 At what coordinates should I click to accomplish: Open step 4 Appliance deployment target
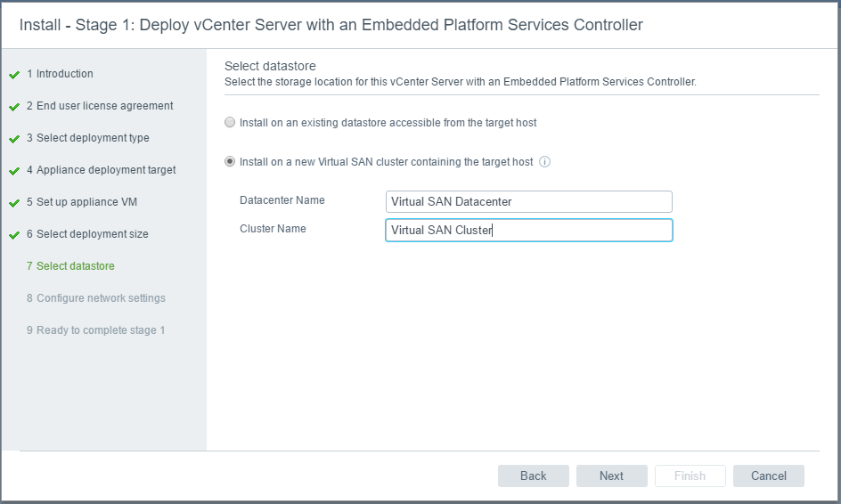tap(102, 170)
